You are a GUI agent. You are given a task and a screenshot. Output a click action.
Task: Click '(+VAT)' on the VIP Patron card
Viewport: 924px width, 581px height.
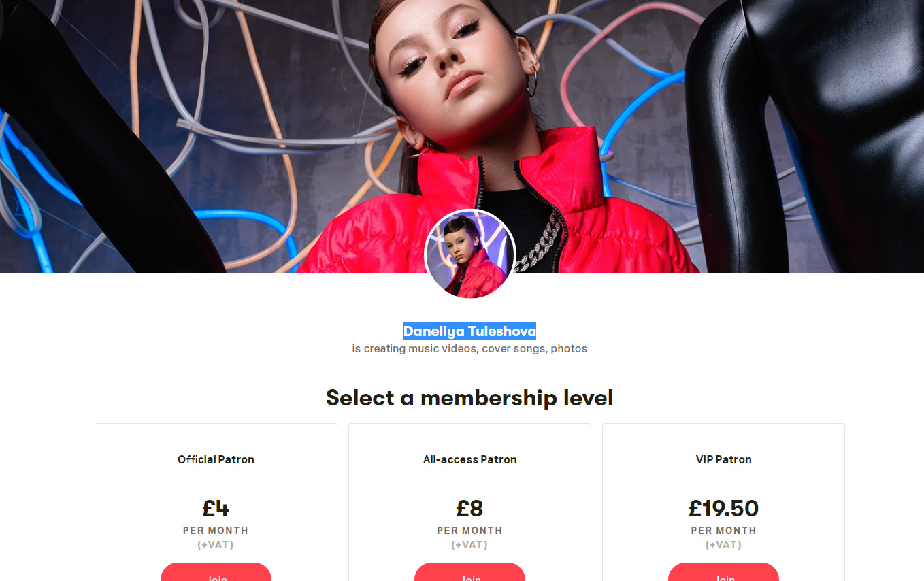723,545
